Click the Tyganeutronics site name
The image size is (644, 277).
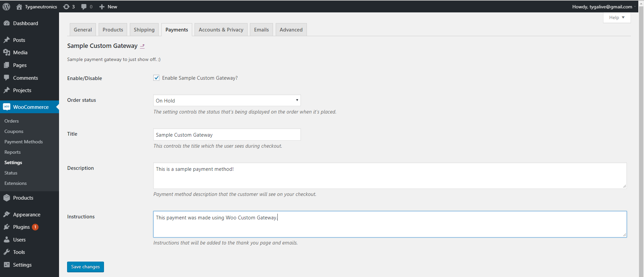tap(41, 7)
